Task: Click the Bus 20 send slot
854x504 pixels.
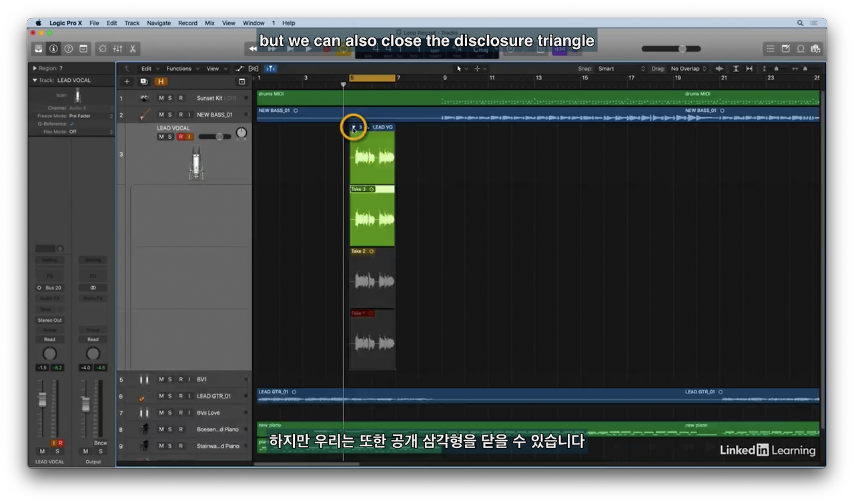Action: pos(50,288)
